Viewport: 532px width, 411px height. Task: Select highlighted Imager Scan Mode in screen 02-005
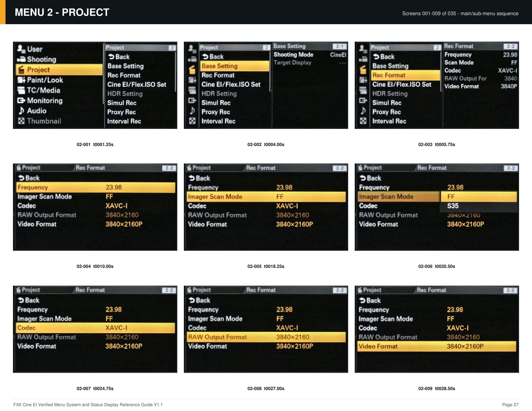tap(266, 197)
